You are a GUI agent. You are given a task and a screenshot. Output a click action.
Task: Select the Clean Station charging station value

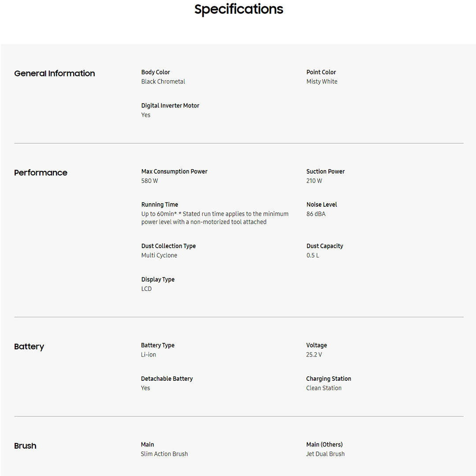point(324,388)
